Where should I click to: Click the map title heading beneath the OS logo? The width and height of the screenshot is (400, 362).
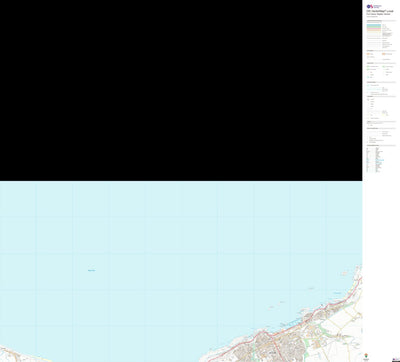pos(380,11)
